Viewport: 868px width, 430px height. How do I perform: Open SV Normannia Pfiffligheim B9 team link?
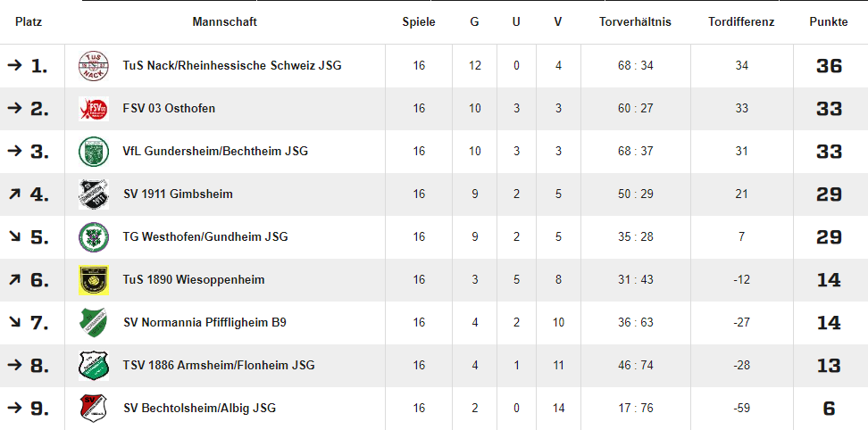tap(204, 323)
